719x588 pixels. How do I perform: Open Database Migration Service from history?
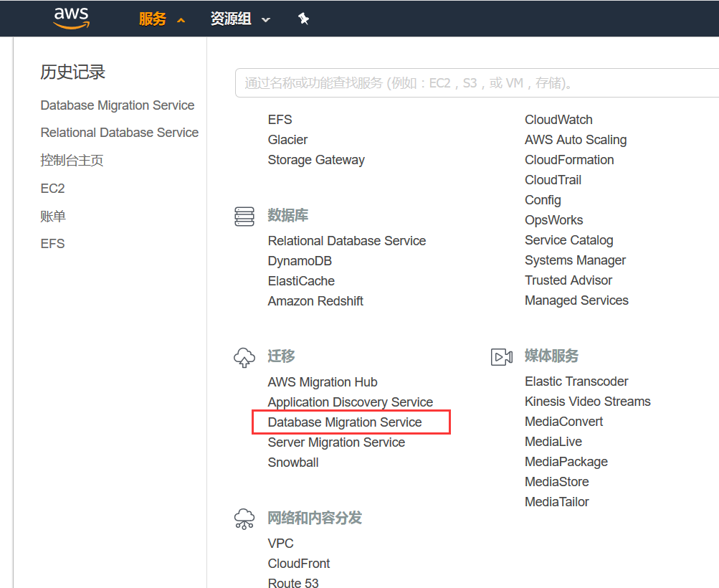click(x=118, y=105)
